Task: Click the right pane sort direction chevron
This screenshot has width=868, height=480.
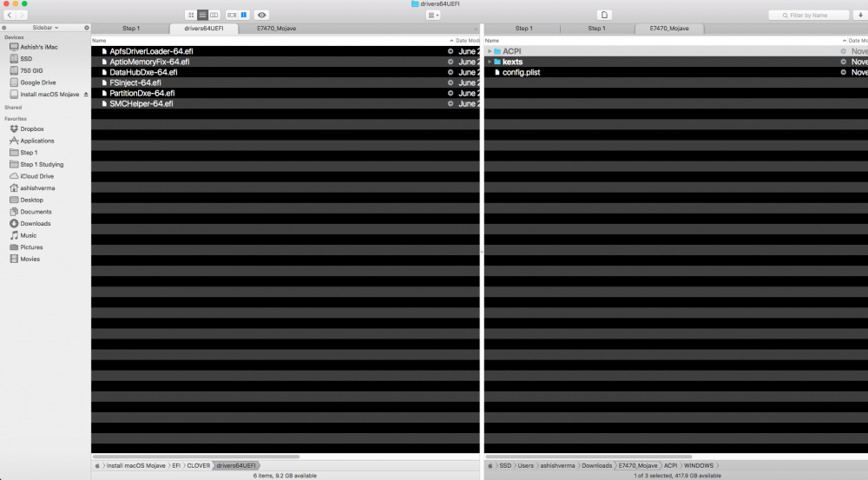Action: 845,41
